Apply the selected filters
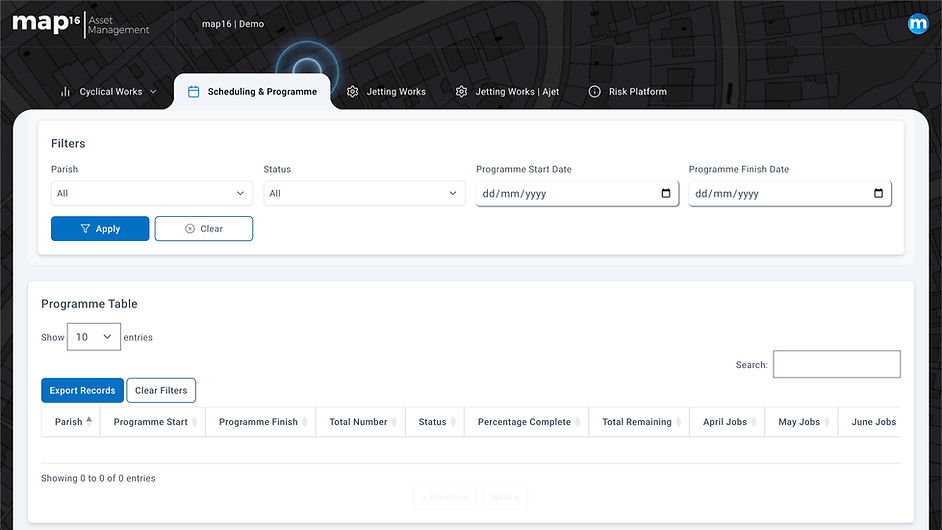 point(100,228)
